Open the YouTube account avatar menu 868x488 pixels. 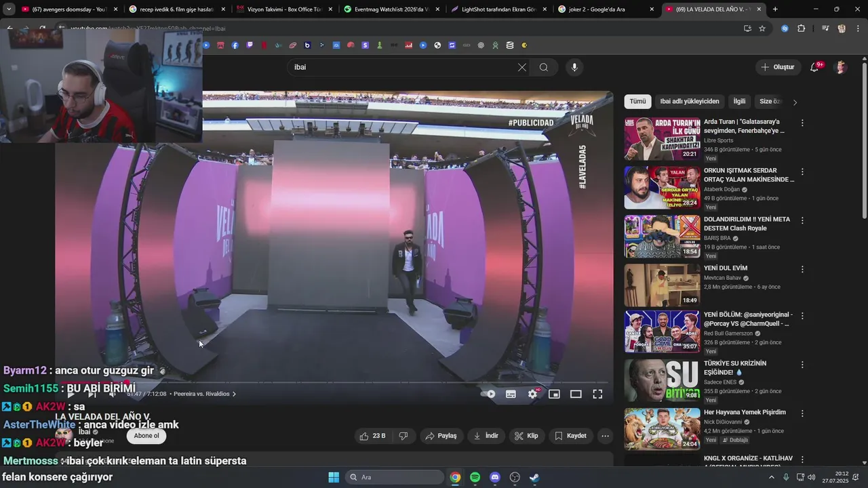coord(841,67)
